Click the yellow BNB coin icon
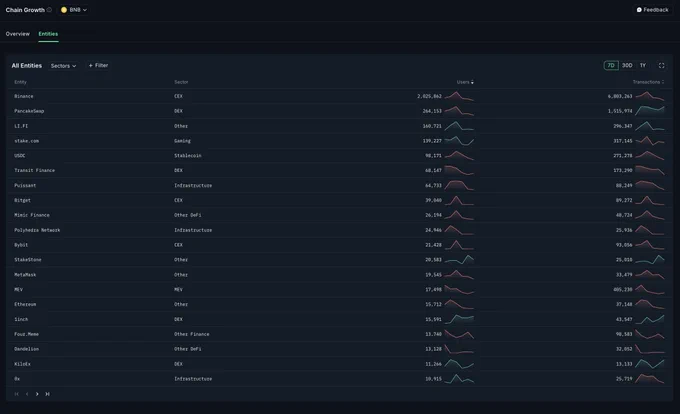680x414 pixels. tap(64, 10)
